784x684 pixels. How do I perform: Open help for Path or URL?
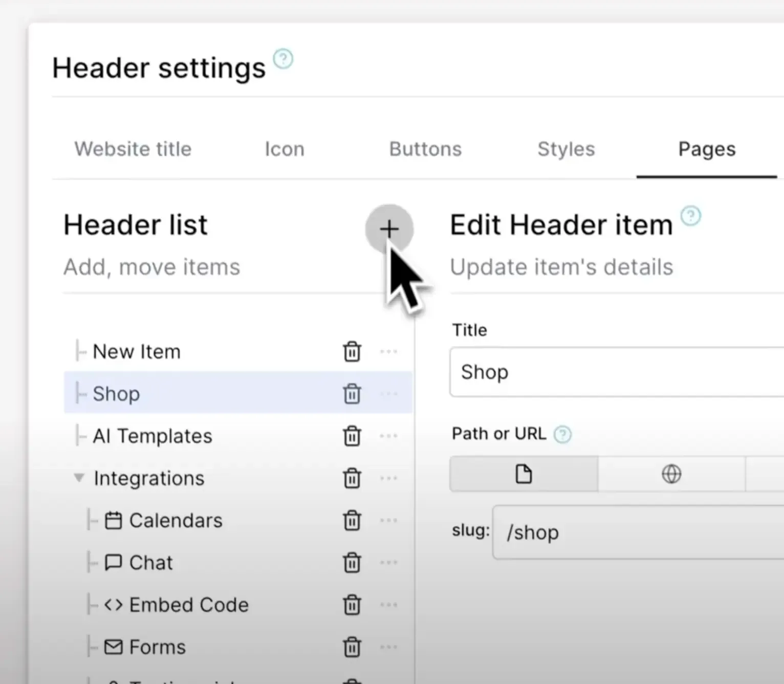pos(562,435)
